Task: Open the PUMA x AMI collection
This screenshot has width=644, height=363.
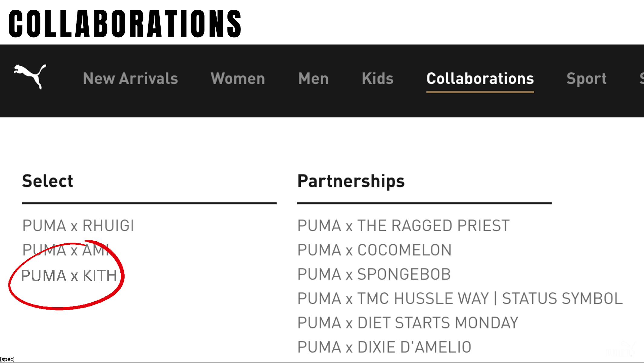Action: click(66, 250)
